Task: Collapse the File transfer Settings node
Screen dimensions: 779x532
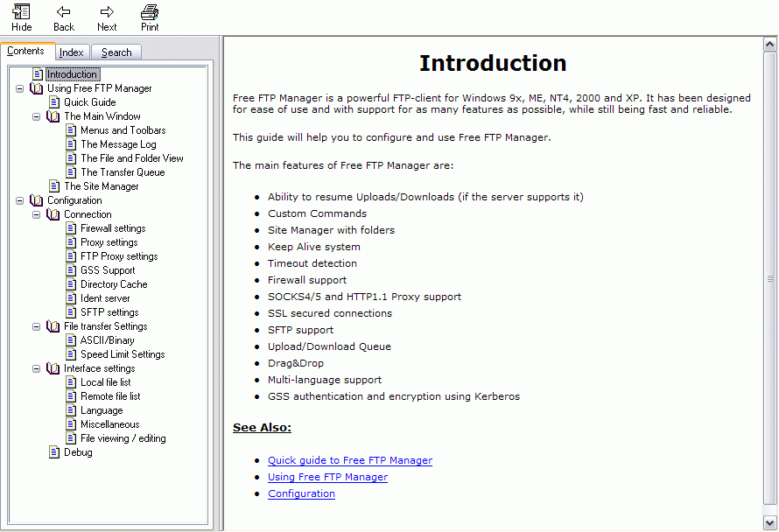Action: coord(37,326)
